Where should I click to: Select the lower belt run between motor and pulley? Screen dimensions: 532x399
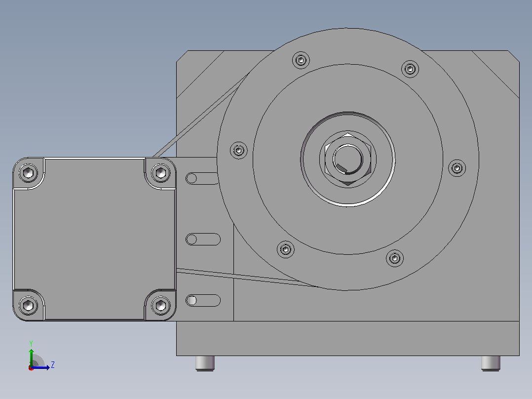pyautogui.click(x=248, y=278)
